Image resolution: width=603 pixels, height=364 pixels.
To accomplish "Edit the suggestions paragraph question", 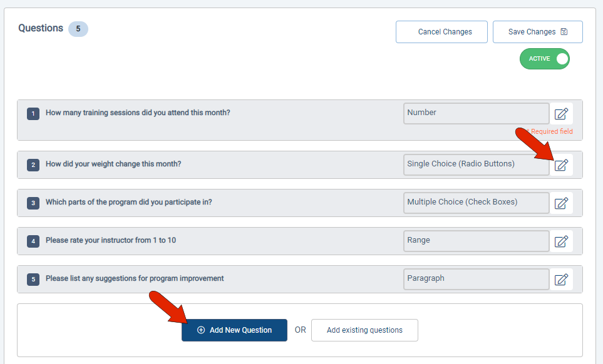I will pos(561,279).
